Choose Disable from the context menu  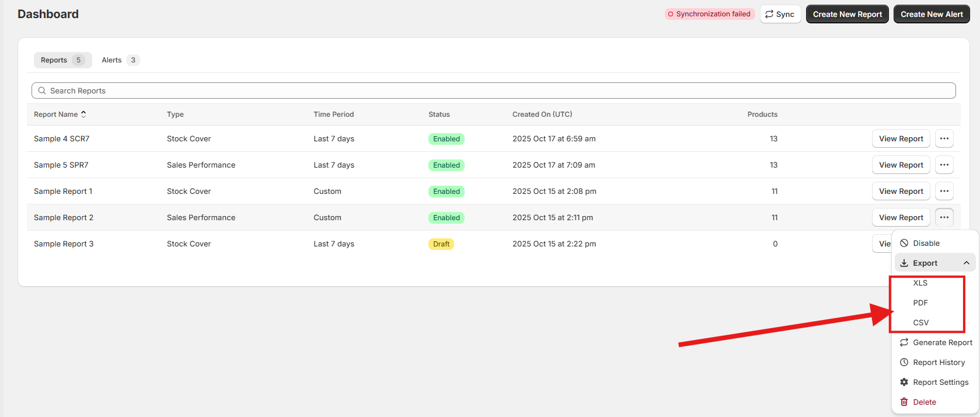click(935, 243)
